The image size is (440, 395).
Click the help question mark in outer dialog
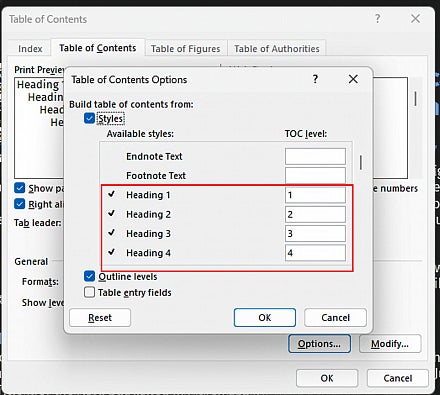[377, 19]
